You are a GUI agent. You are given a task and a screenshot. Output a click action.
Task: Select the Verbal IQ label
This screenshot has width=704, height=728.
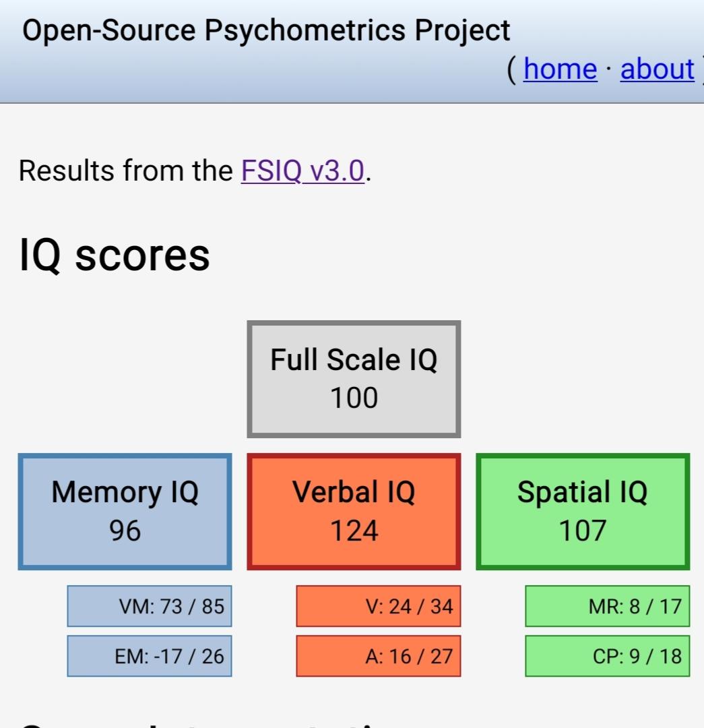[354, 492]
